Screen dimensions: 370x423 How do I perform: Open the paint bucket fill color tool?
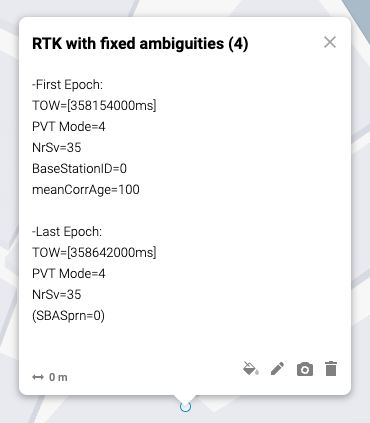(x=251, y=369)
